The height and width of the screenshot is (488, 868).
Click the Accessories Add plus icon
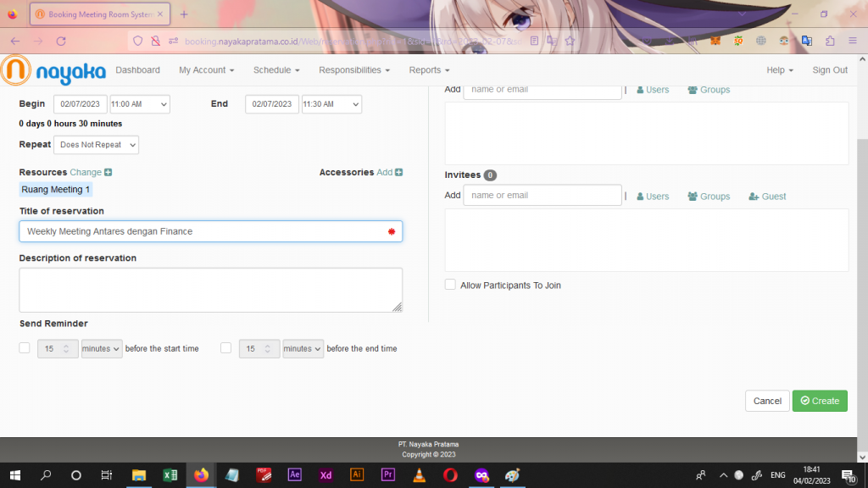click(398, 173)
